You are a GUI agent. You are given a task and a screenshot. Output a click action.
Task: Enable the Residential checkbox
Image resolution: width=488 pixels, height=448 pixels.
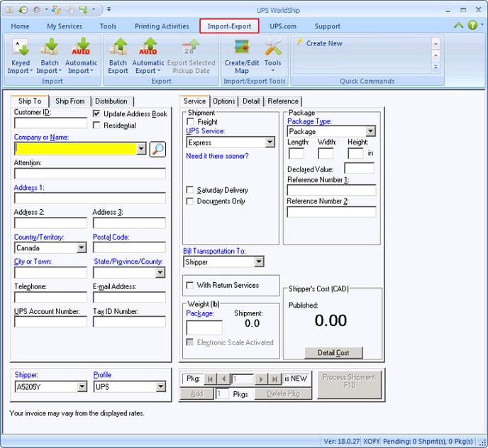(x=97, y=125)
